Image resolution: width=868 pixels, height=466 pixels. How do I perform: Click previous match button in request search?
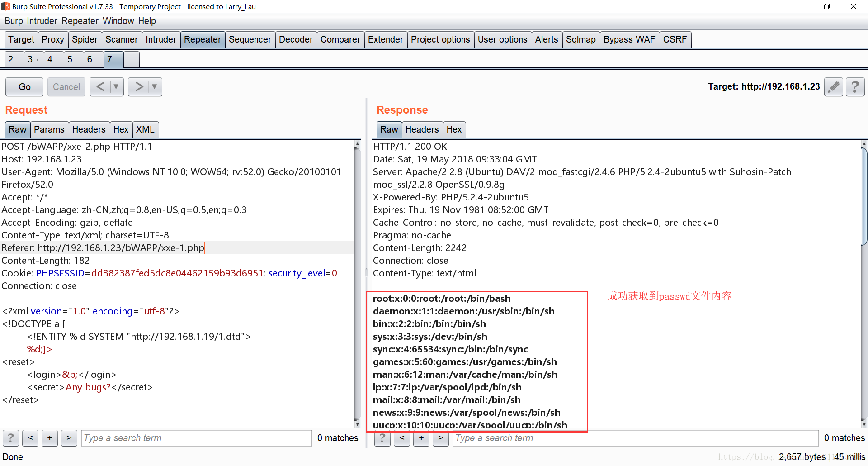pyautogui.click(x=30, y=438)
